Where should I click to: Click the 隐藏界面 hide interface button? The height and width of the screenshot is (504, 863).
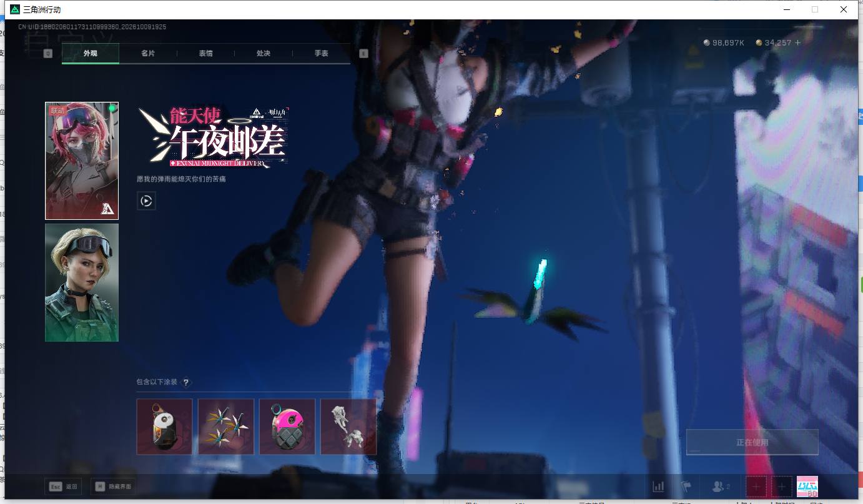[x=113, y=487]
